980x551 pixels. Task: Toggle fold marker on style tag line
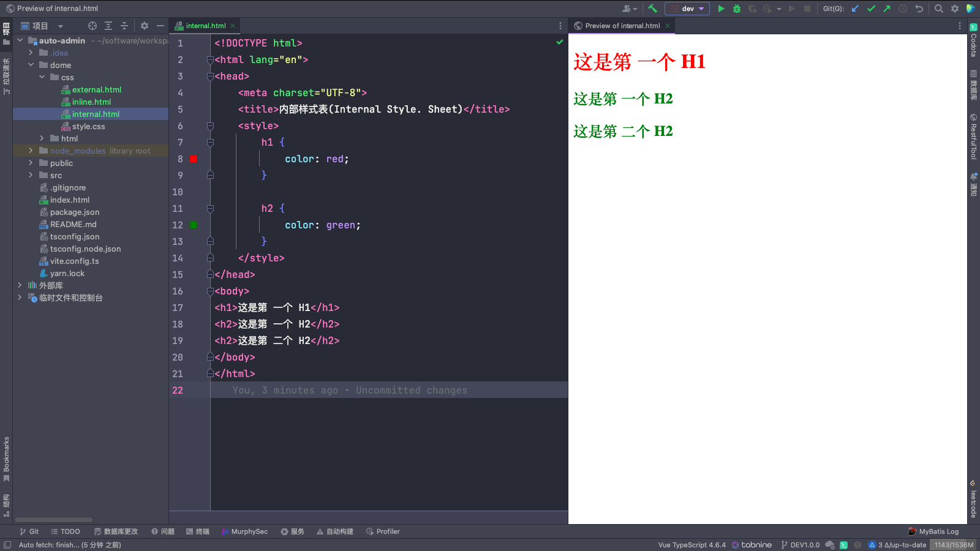[210, 126]
